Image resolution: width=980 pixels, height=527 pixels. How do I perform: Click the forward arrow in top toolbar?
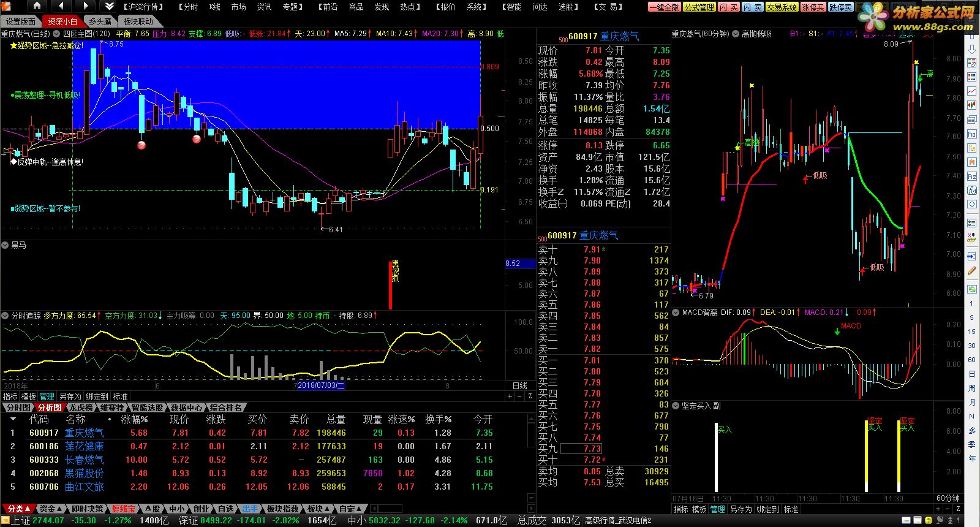pyautogui.click(x=85, y=6)
